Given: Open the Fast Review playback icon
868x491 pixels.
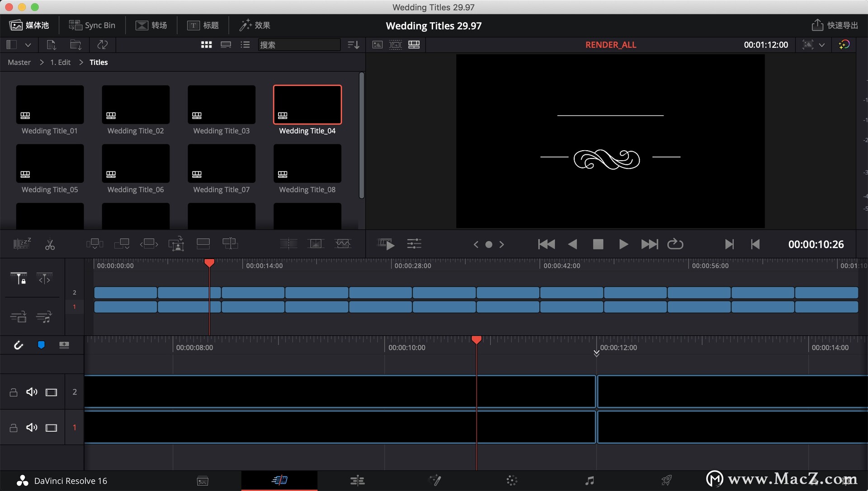Looking at the screenshot, I should (386, 244).
